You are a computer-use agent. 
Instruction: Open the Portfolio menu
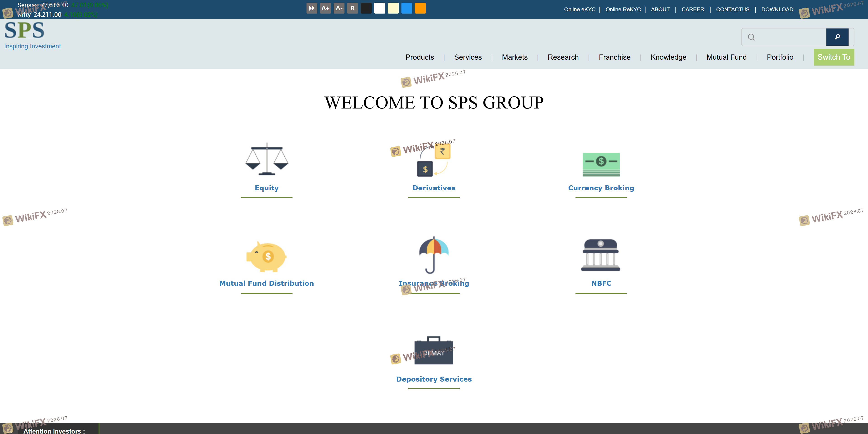[x=780, y=57]
